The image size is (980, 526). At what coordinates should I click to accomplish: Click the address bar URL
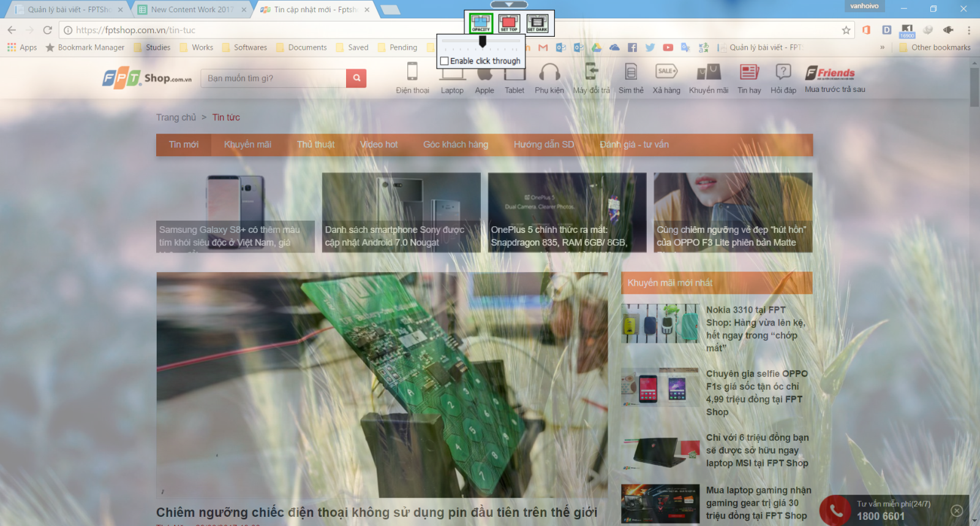click(135, 30)
